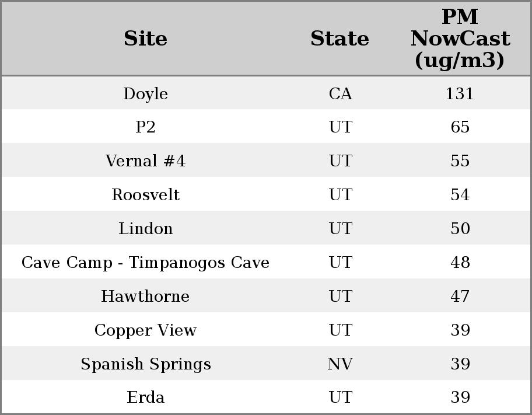The height and width of the screenshot is (415, 532).
Task: Select the 55 reading for Vernal #4
Action: pos(460,161)
